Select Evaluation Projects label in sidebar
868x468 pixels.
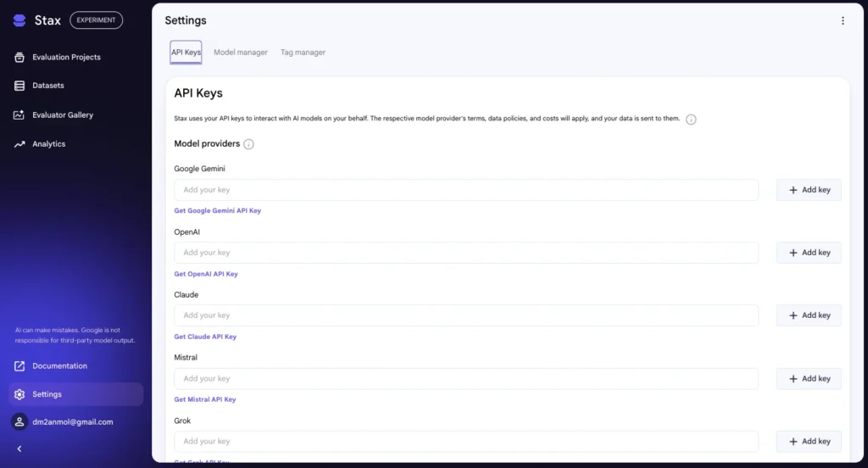(66, 57)
